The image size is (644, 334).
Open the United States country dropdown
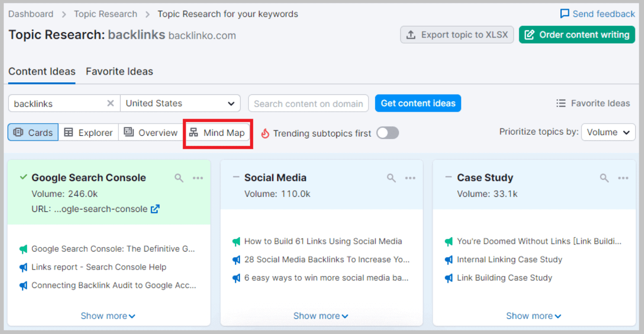(180, 104)
